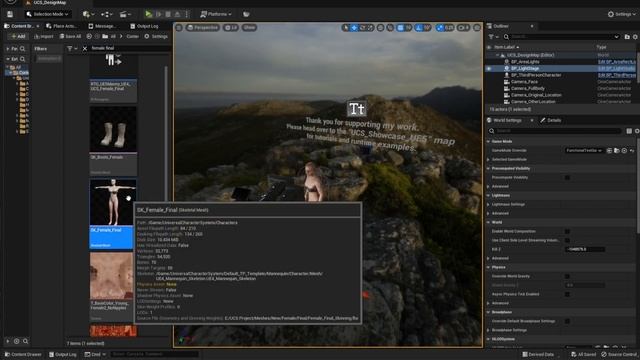Click the GameMode Override use-selected-asset icon
The width and height of the screenshot is (640, 360).
pyautogui.click(x=609, y=151)
